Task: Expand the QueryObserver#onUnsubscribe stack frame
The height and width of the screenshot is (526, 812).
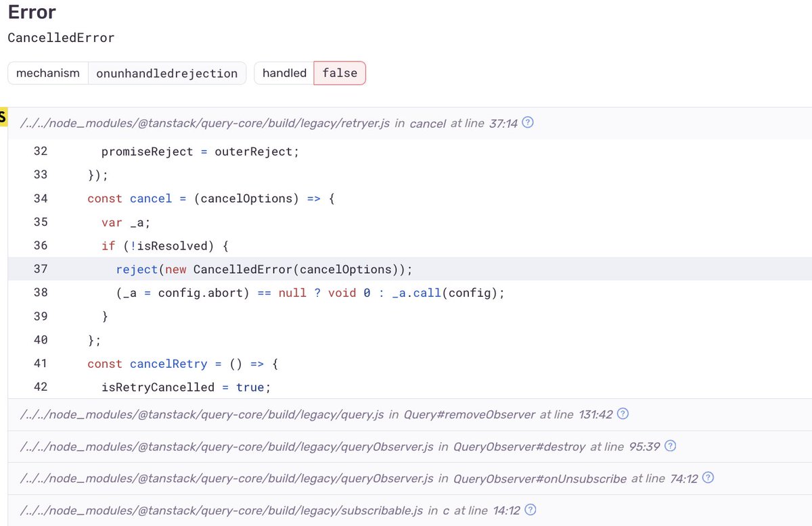Action: point(410,478)
